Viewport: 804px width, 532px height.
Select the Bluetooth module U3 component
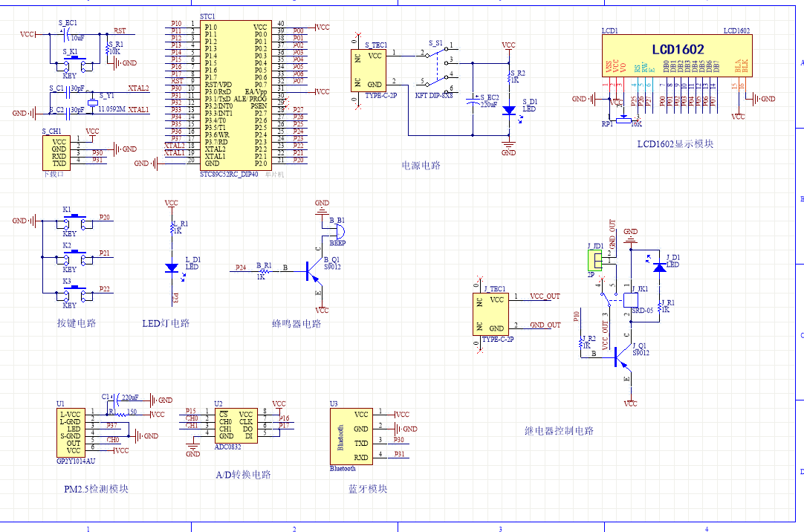tap(351, 436)
